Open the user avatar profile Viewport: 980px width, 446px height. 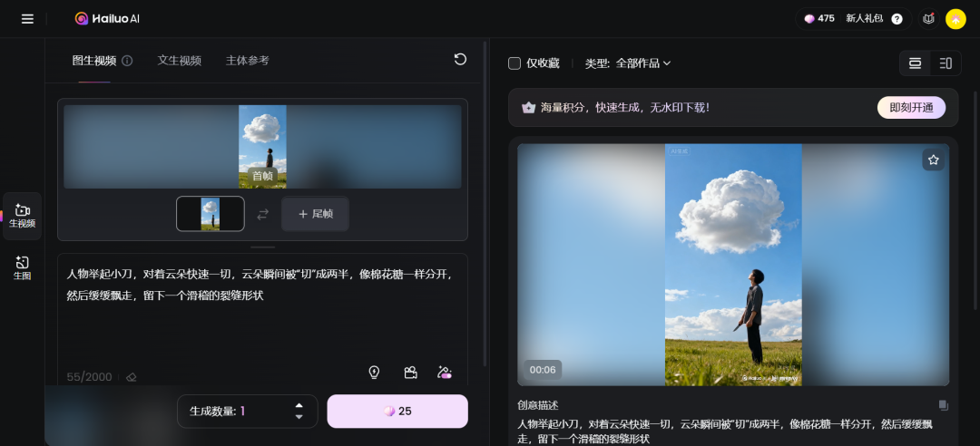click(x=955, y=19)
